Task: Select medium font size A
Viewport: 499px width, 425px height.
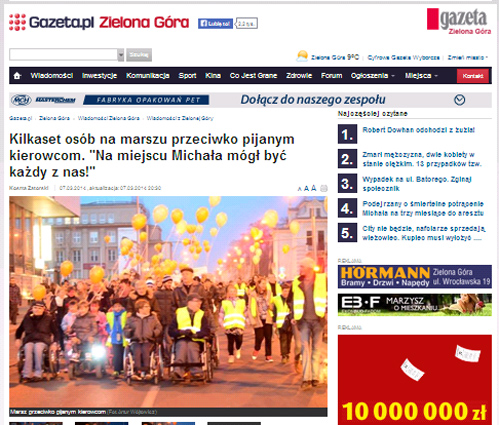Action: pyautogui.click(x=306, y=189)
